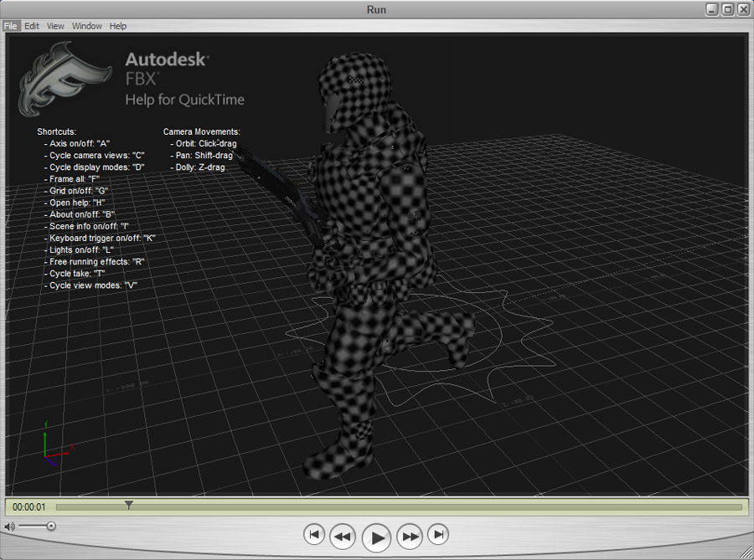Click the volume slider knob
The height and width of the screenshot is (560, 754).
[51, 526]
